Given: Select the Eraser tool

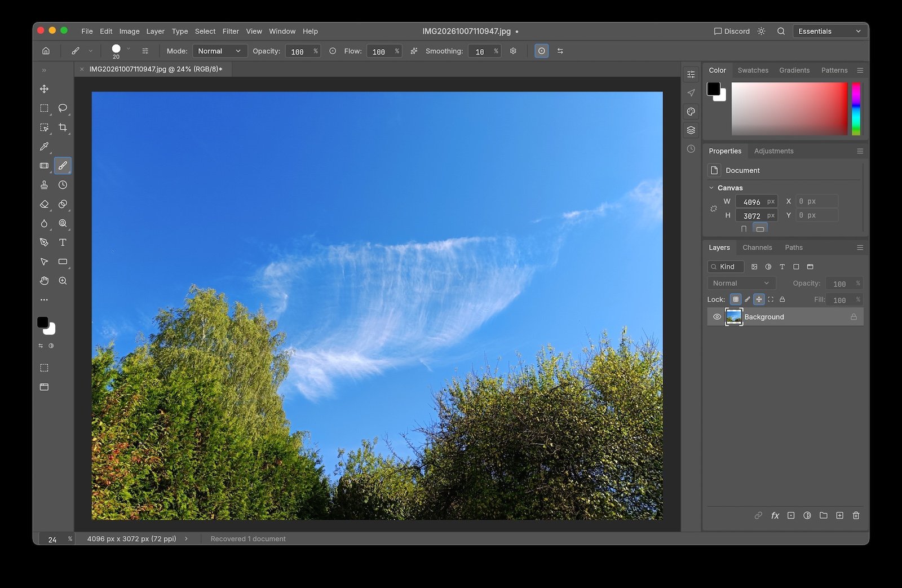Looking at the screenshot, I should click(x=44, y=204).
